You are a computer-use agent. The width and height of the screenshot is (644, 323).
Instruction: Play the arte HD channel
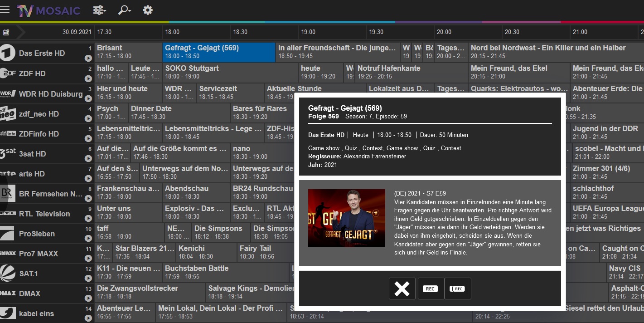point(88,178)
